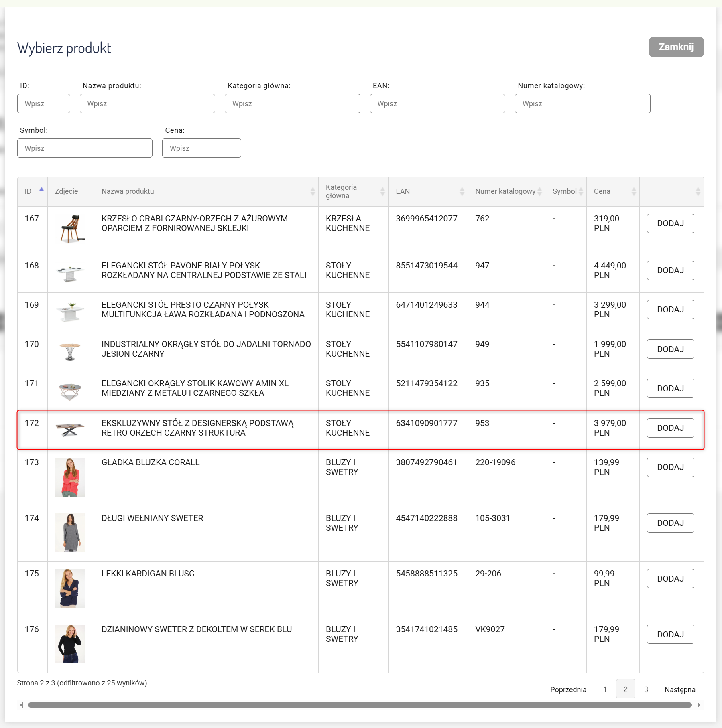Sort by Cena column arrows
722x728 pixels.
coord(634,192)
